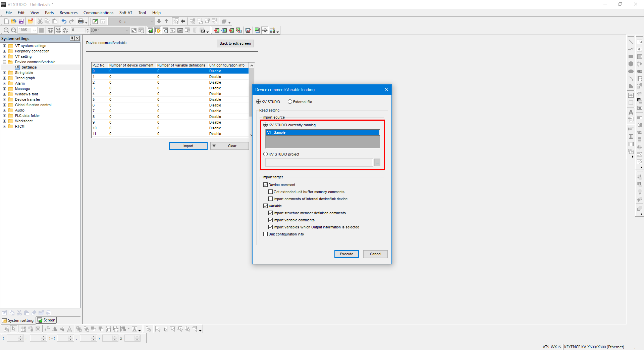The width and height of the screenshot is (644, 350).
Task: Click the Zoom out magnifier icon
Action: pos(14,30)
